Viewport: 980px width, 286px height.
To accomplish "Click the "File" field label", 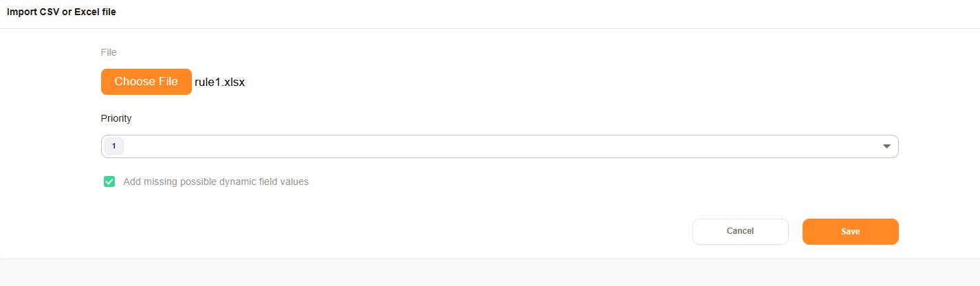I will coord(109,52).
